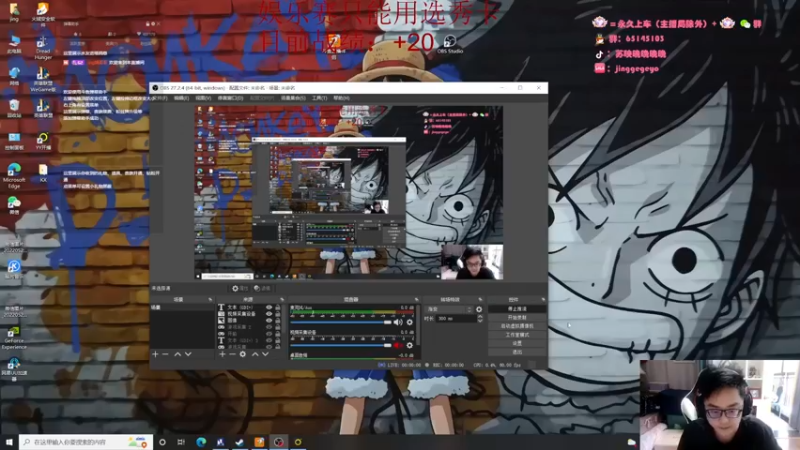Toggle lock on 视频采集设备 source
The height and width of the screenshot is (450, 800).
coord(278,314)
